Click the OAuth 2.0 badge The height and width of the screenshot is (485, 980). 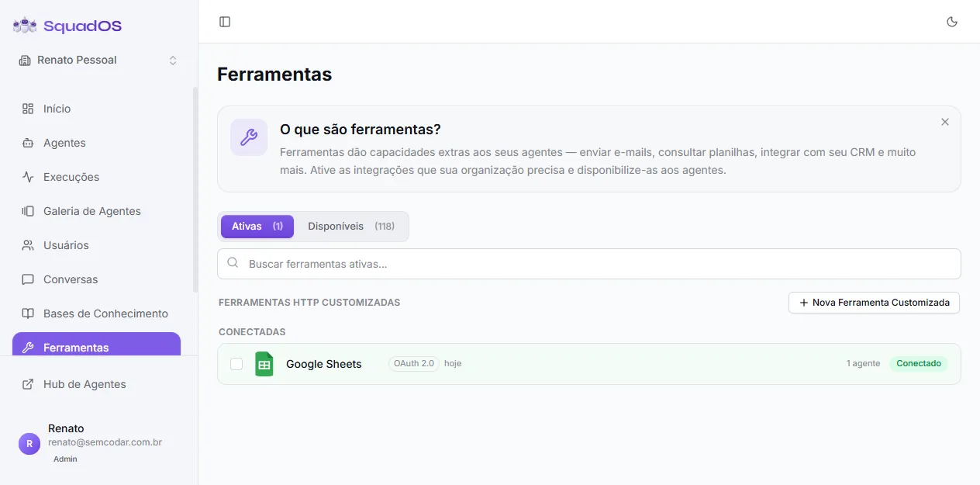coord(414,363)
